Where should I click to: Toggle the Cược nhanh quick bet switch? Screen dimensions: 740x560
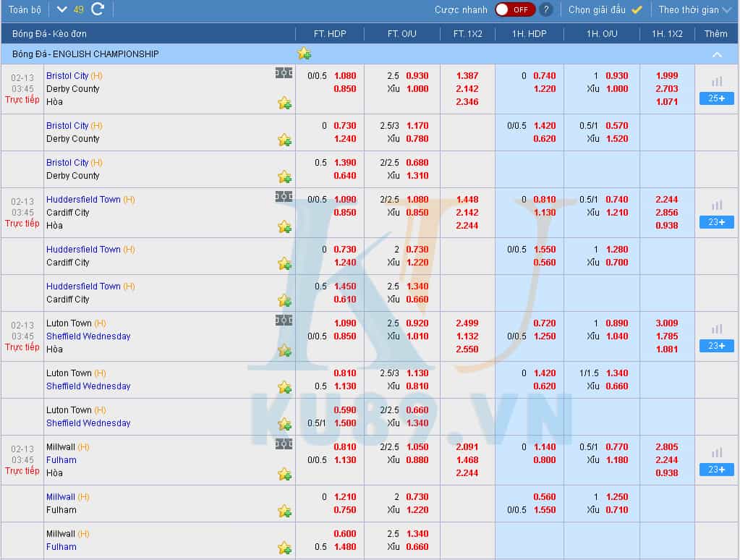click(x=515, y=9)
